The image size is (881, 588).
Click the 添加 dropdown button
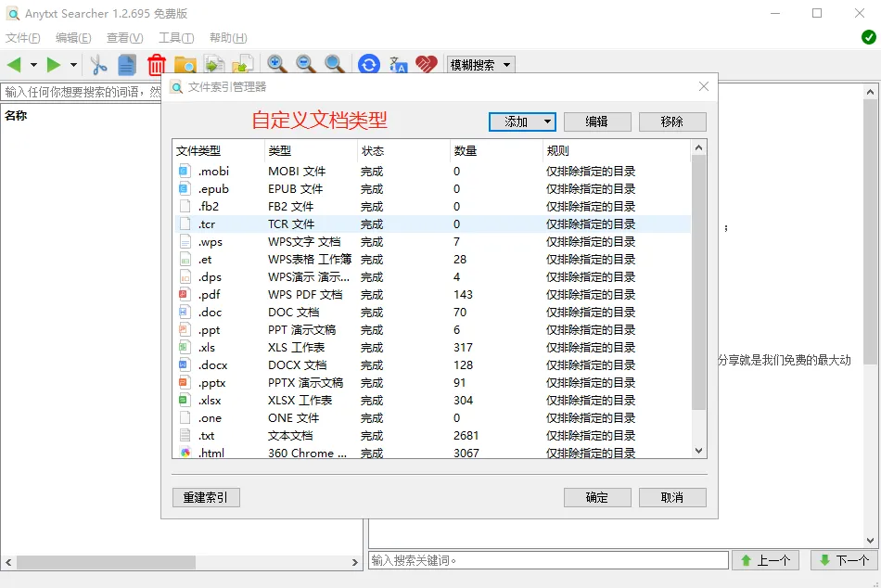522,122
